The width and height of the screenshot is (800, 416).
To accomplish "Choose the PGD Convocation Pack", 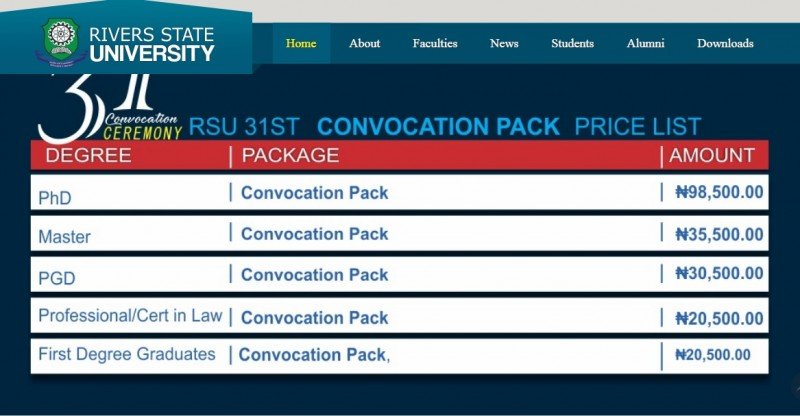I will click(x=314, y=275).
